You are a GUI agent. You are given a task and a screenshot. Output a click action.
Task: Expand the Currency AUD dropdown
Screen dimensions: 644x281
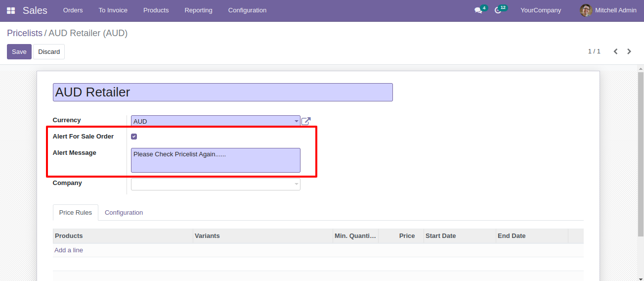(297, 121)
